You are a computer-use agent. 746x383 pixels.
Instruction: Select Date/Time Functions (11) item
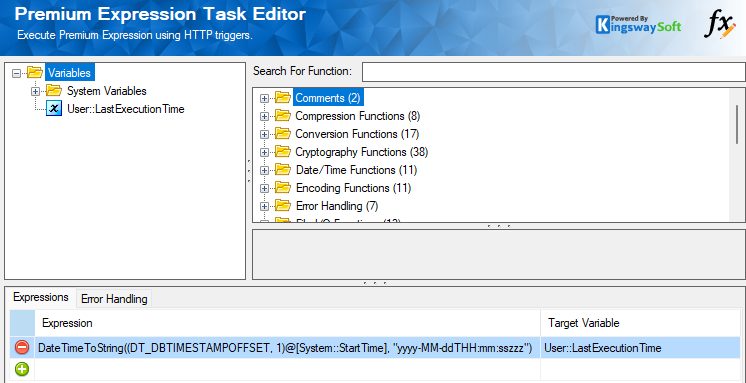[356, 170]
